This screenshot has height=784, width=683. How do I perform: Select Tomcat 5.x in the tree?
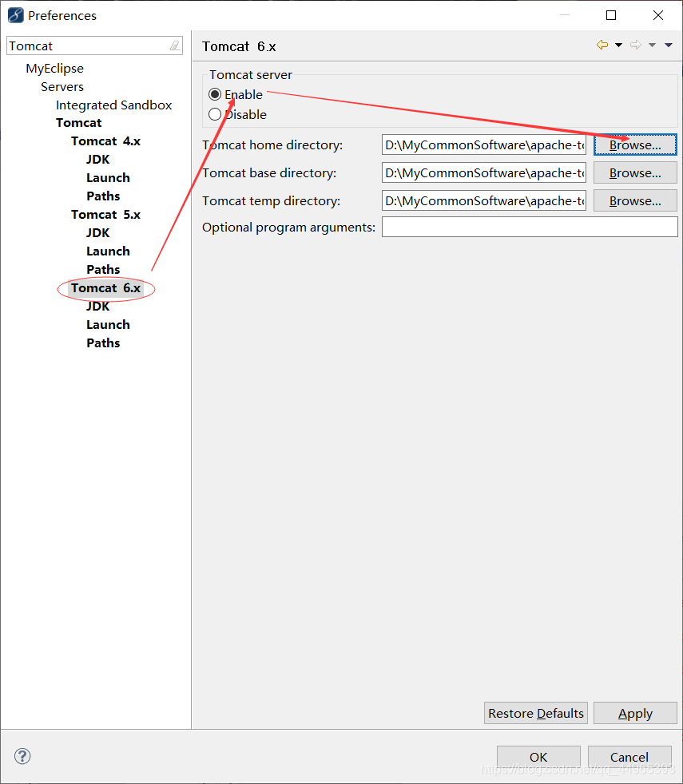point(105,215)
